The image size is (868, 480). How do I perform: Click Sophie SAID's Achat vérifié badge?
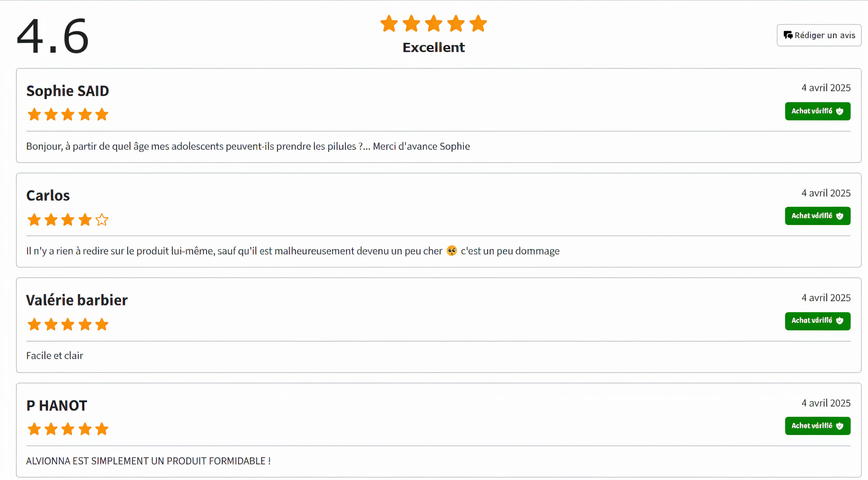pyautogui.click(x=817, y=111)
